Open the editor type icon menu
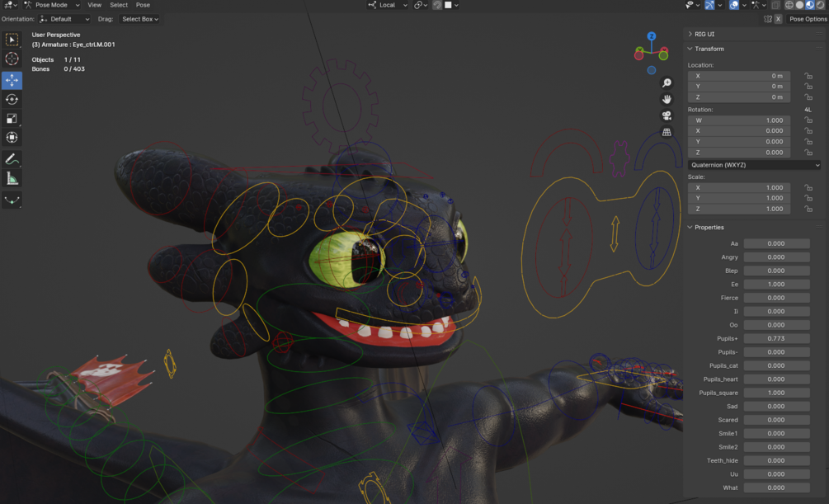The height and width of the screenshot is (504, 829). coord(11,5)
